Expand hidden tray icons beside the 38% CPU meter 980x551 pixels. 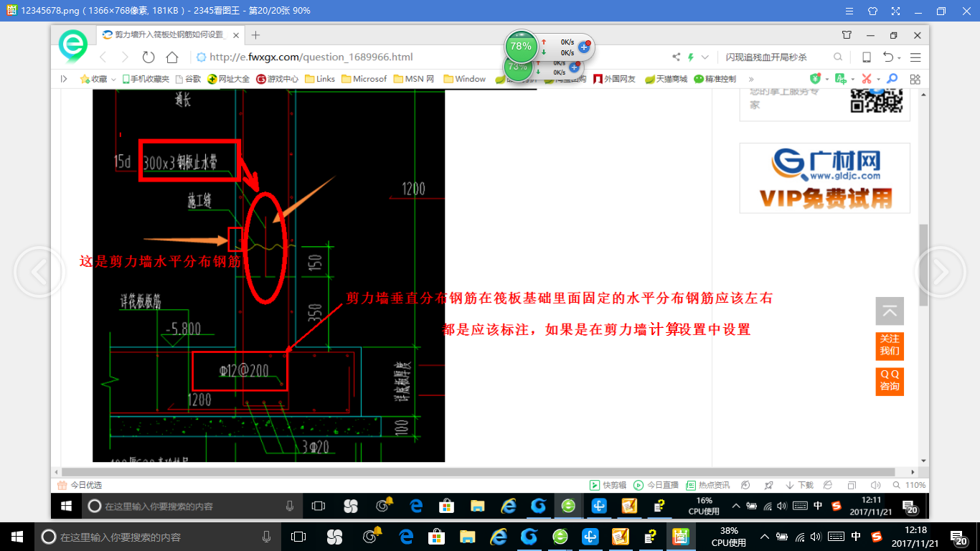coord(766,537)
